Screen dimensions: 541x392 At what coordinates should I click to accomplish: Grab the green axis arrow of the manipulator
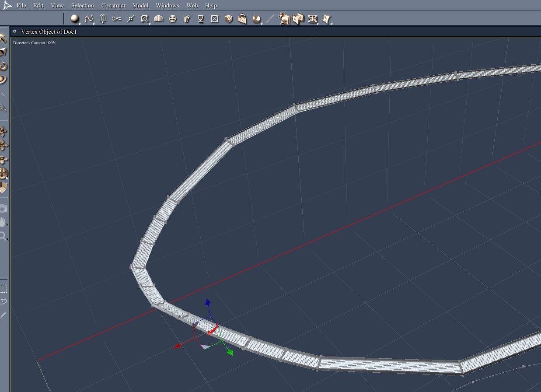click(x=230, y=352)
